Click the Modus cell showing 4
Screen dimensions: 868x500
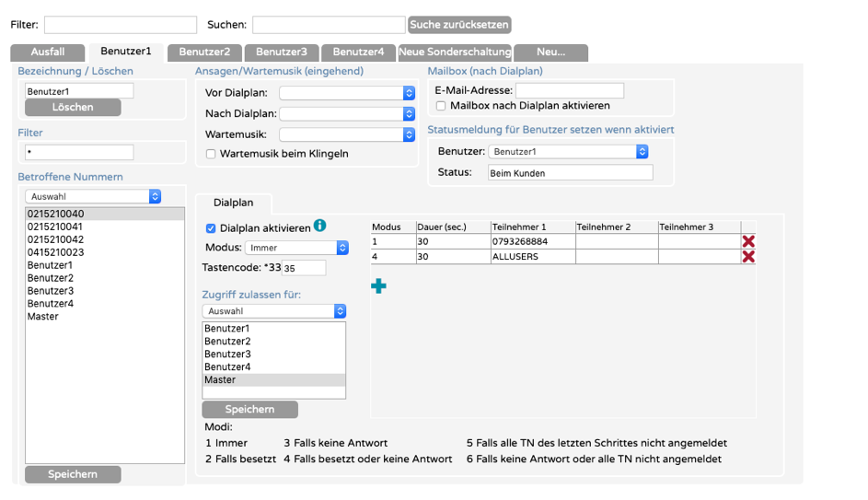393,256
